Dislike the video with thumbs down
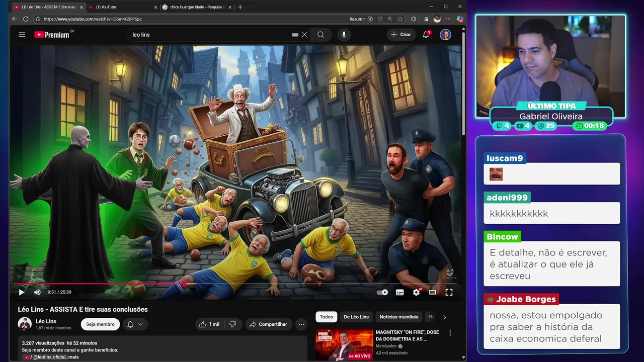 pos(232,324)
